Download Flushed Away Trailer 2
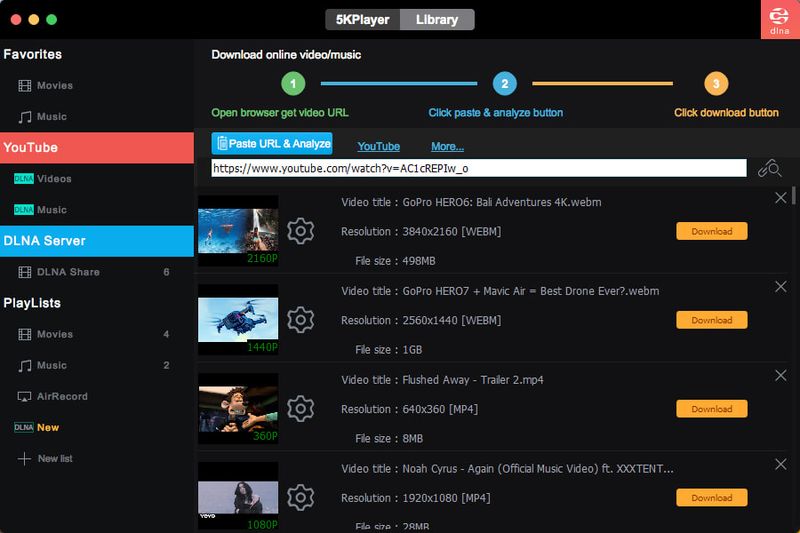 [x=712, y=409]
